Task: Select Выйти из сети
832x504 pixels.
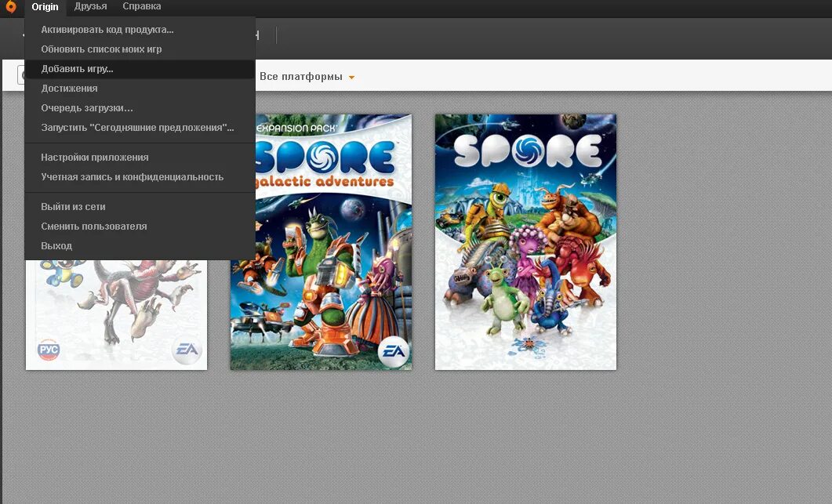Action: 140,207
